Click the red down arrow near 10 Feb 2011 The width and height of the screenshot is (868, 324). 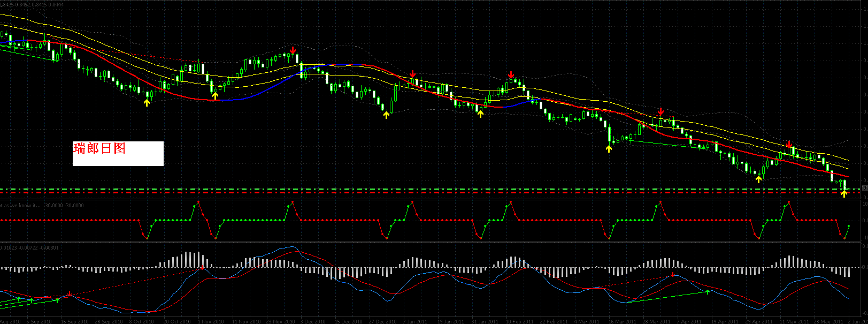pyautogui.click(x=511, y=74)
